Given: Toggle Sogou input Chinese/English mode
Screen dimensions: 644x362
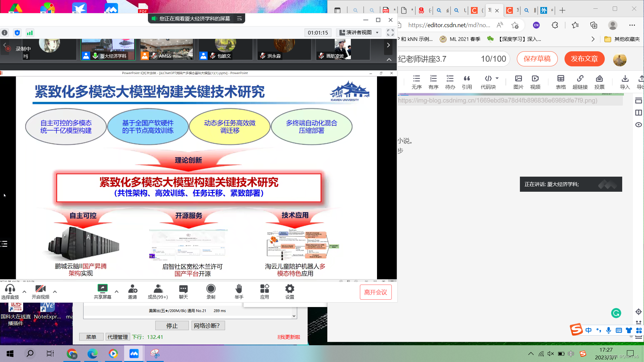Looking at the screenshot, I should tap(589, 330).
